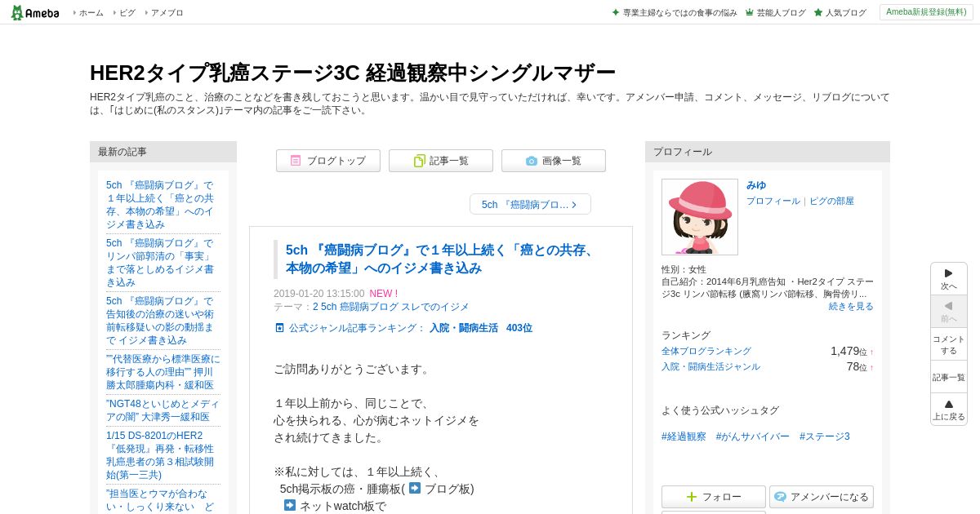Image resolution: width=980 pixels, height=514 pixels.
Task: Open the 画像一覧 tab
Action: (x=554, y=161)
